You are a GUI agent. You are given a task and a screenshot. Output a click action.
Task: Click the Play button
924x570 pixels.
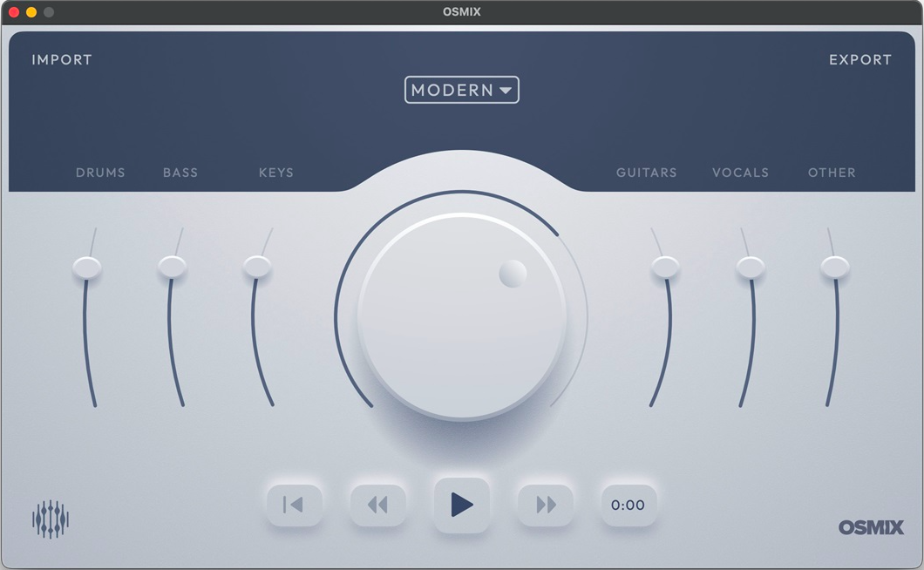[462, 506]
